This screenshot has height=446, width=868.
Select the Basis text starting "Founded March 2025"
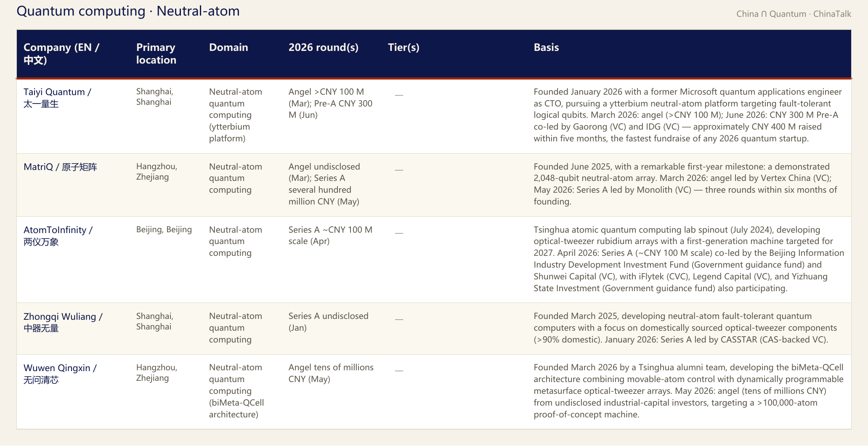[685, 327]
